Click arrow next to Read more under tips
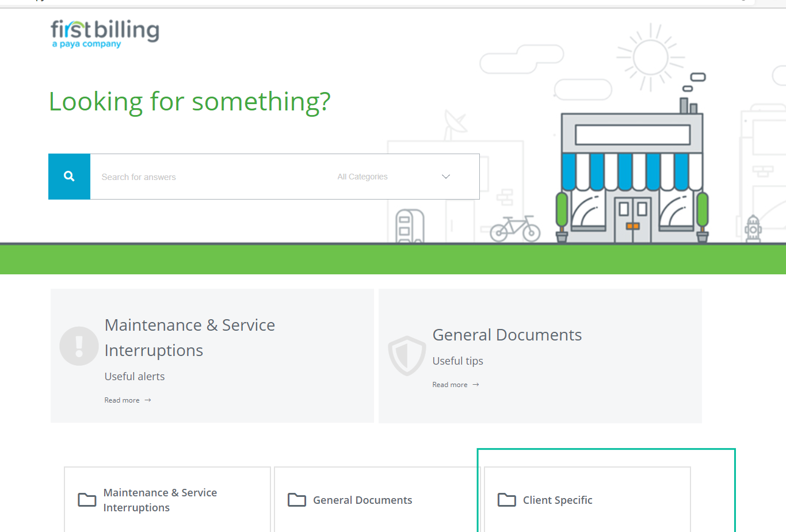The height and width of the screenshot is (532, 786). [x=476, y=385]
